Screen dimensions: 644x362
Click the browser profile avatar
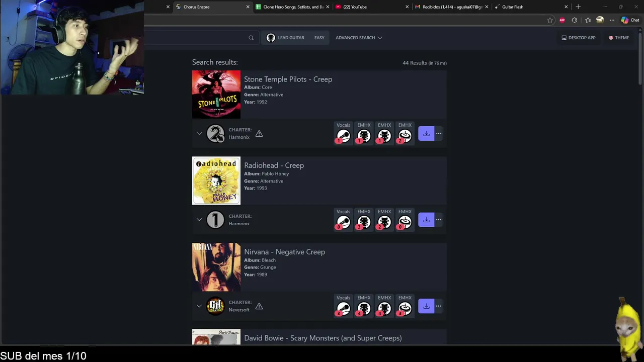pos(600,20)
